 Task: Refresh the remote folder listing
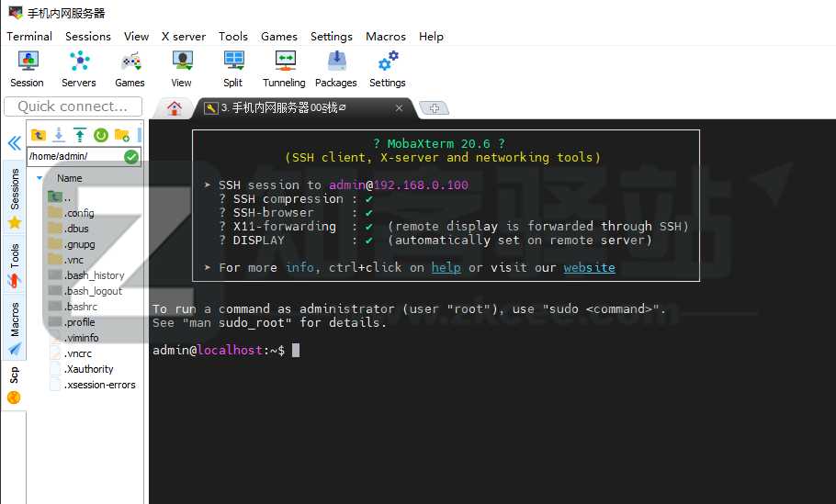[101, 135]
